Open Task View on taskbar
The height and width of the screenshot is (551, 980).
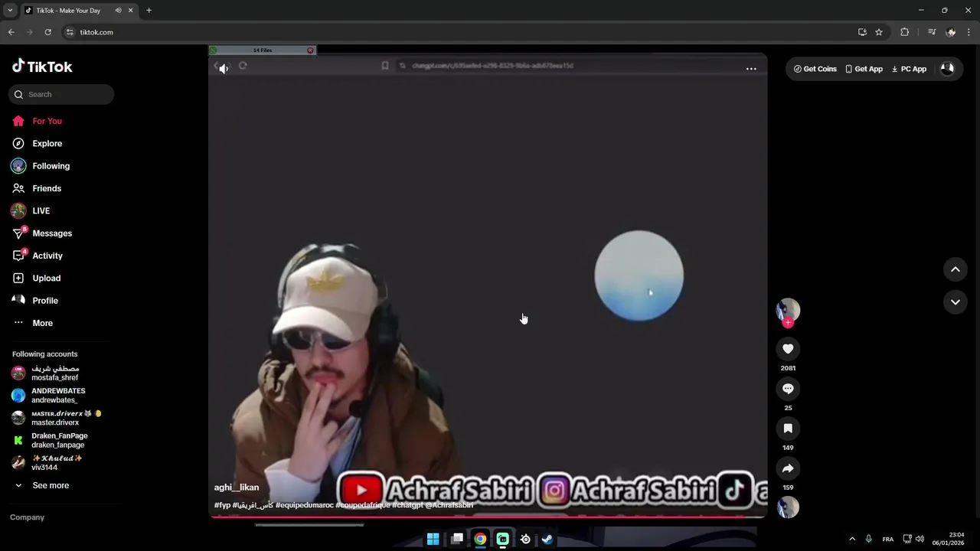point(457,539)
